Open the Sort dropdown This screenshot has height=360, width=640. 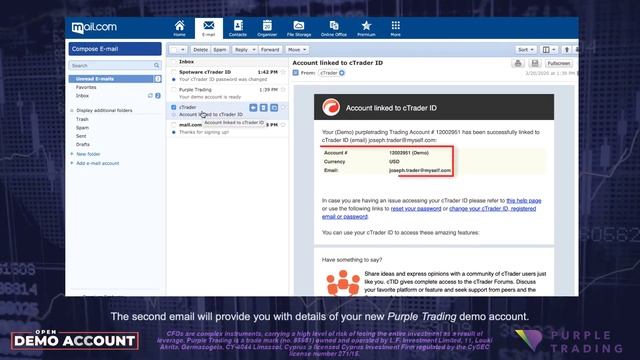point(526,49)
